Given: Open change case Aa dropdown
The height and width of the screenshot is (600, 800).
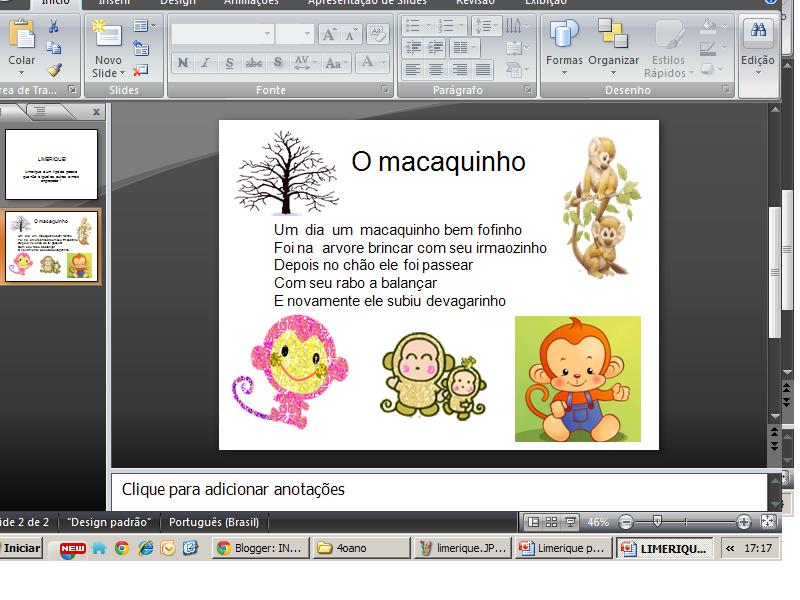Looking at the screenshot, I should [336, 63].
